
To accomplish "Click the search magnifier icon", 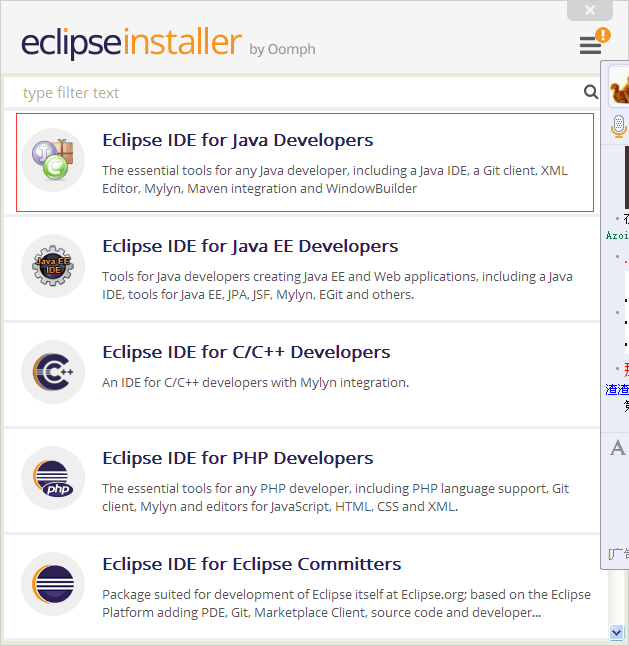I will click(591, 92).
